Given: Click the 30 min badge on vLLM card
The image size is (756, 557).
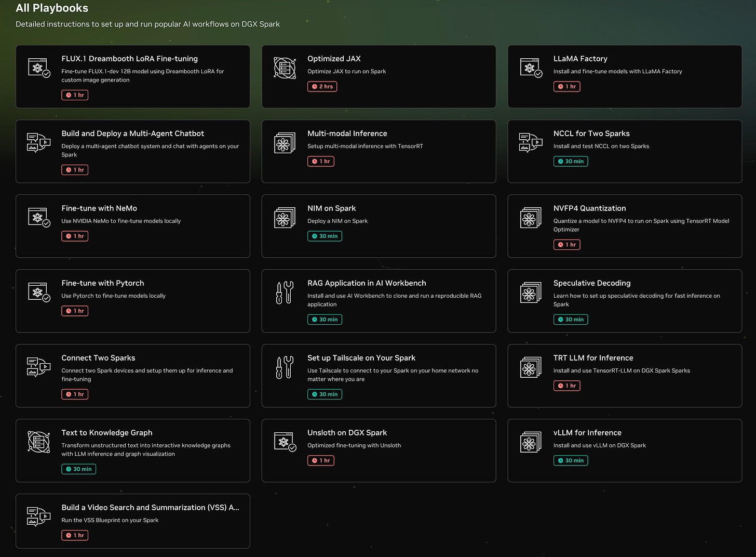Looking at the screenshot, I should 571,461.
